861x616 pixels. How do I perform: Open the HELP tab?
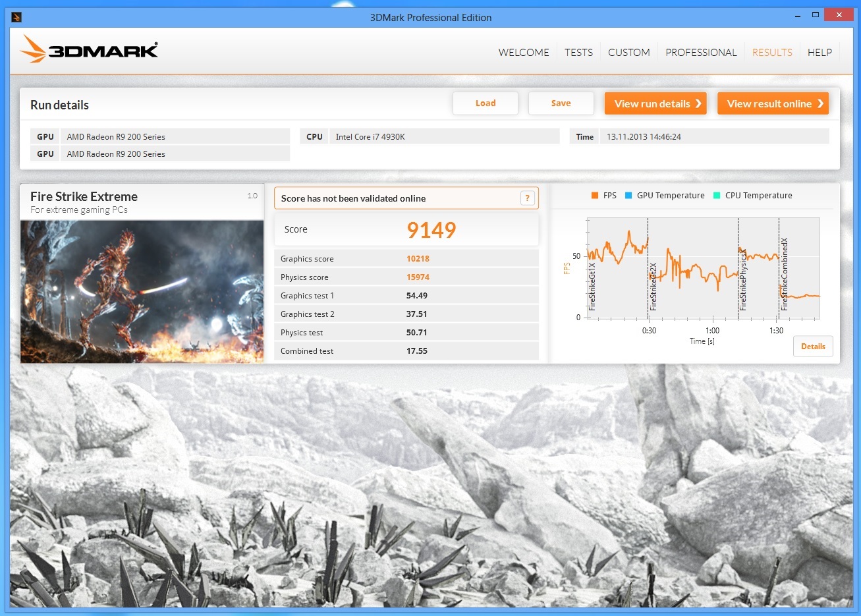click(819, 53)
